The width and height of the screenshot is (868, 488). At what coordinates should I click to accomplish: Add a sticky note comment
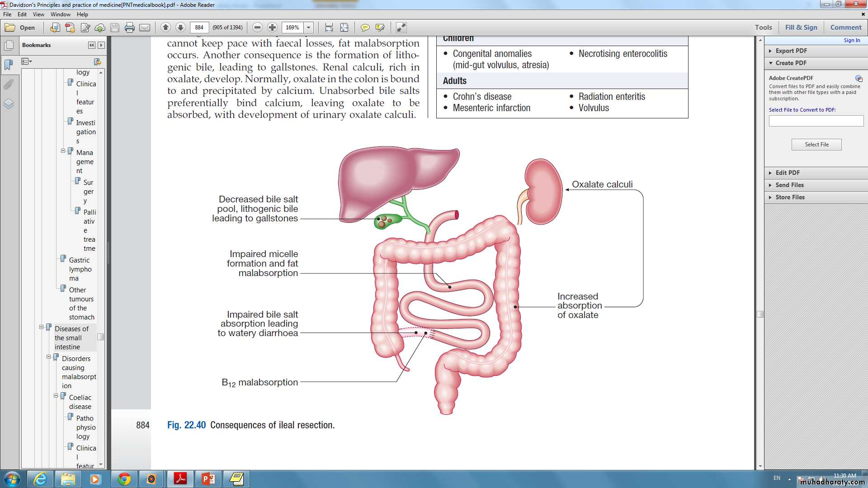point(365,28)
